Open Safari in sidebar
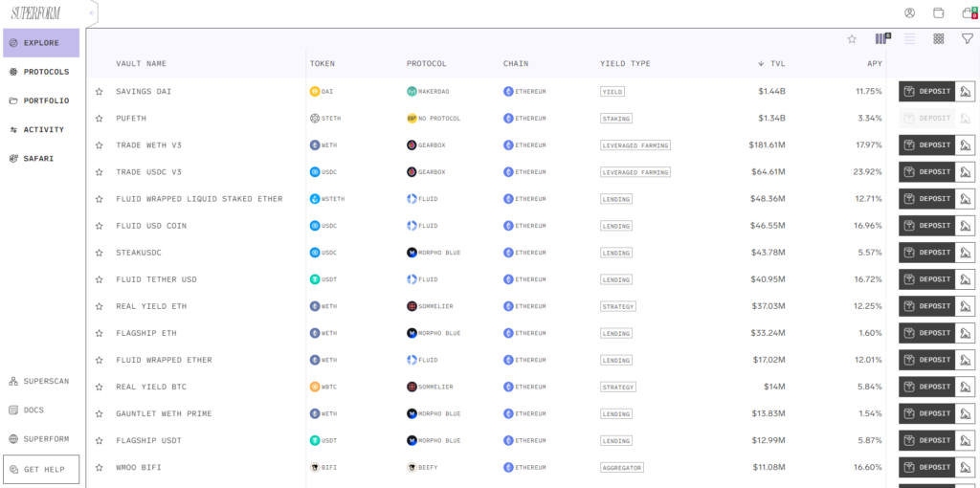The height and width of the screenshot is (488, 980). 41,158
